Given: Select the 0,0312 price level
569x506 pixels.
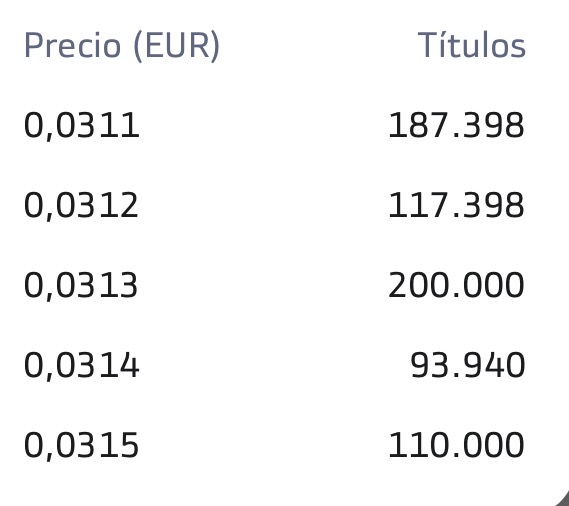Looking at the screenshot, I should coord(81,206).
